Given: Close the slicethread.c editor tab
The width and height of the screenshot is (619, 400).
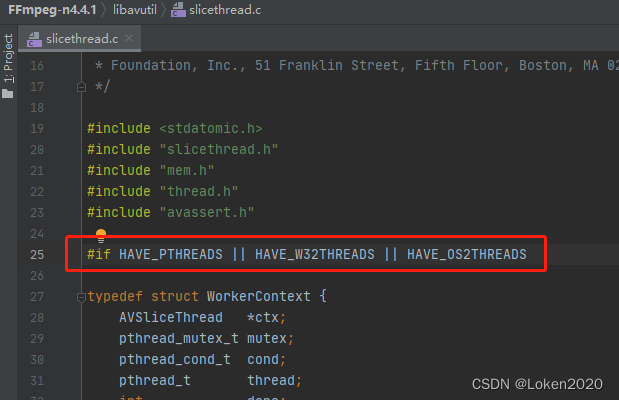Looking at the screenshot, I should pyautogui.click(x=128, y=40).
